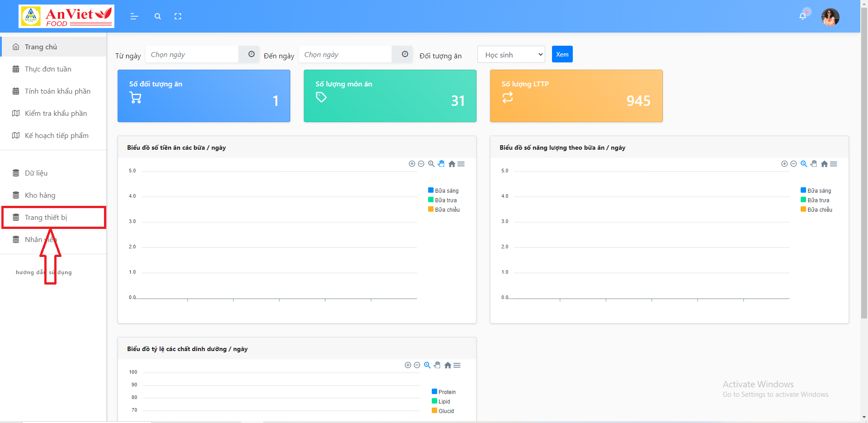Reset the nutrition chart with the home icon
This screenshot has height=423, width=868.
click(x=448, y=365)
